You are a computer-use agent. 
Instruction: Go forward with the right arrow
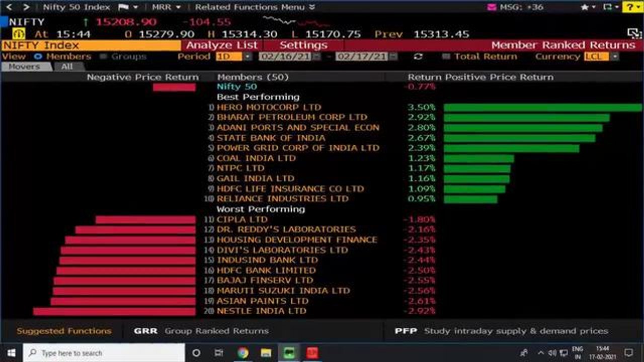26,7
